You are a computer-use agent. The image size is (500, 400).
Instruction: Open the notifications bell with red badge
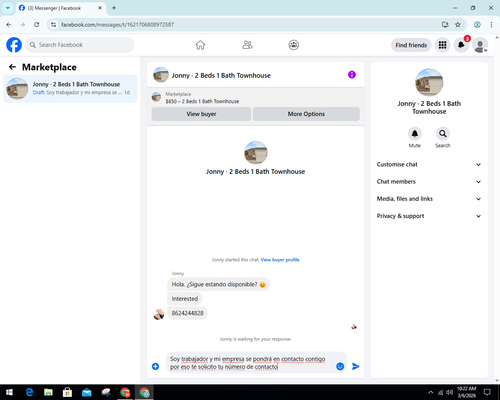tap(461, 45)
